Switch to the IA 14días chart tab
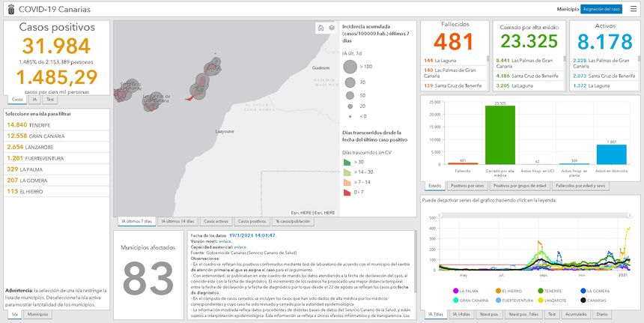 click(x=461, y=316)
